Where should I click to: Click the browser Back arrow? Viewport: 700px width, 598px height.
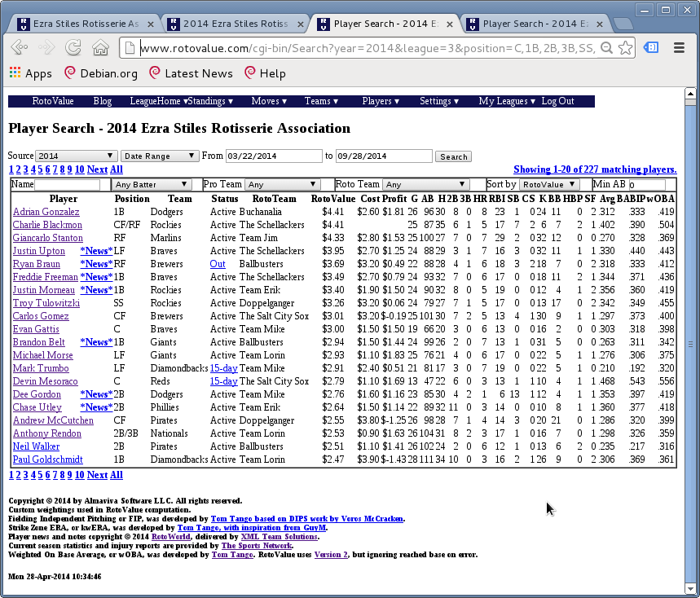tap(19, 47)
